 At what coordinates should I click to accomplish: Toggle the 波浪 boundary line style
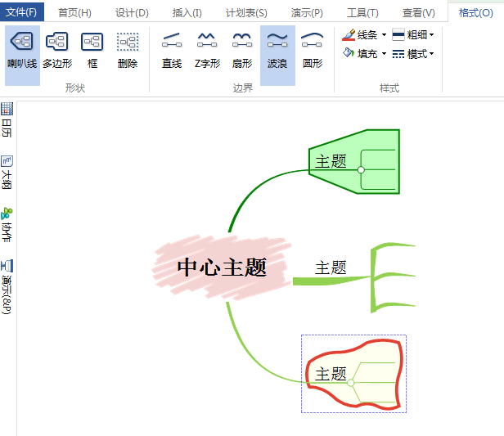pyautogui.click(x=277, y=56)
